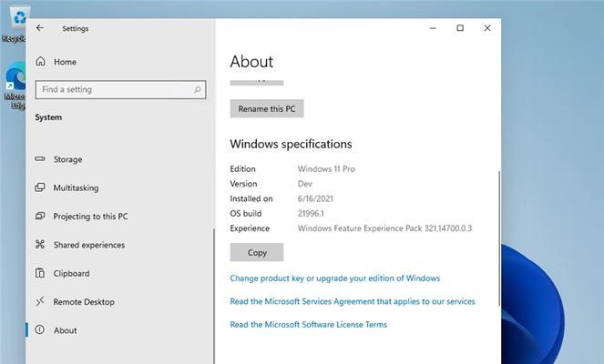Focus the Find a setting search box

pos(120,90)
